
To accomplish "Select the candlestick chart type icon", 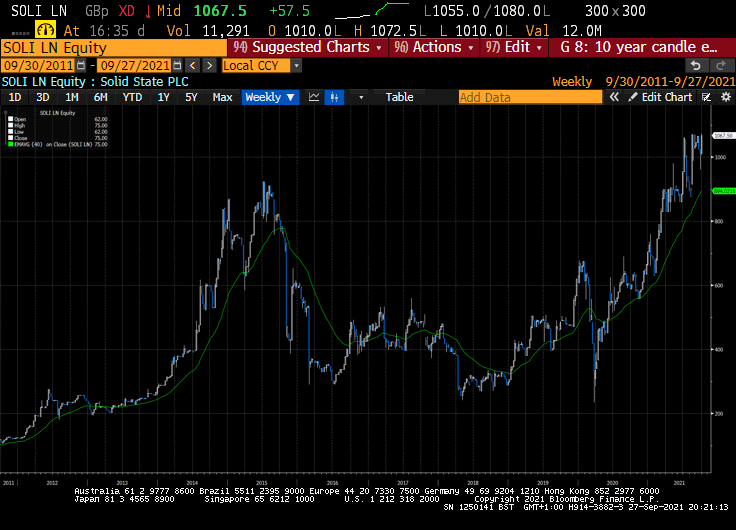I will 334,97.
